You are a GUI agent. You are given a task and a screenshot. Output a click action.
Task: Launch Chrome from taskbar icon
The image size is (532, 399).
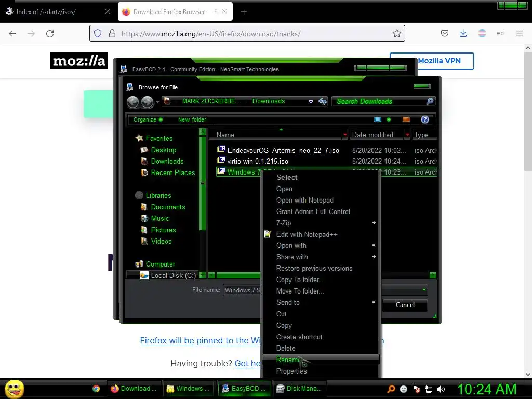pyautogui.click(x=96, y=389)
